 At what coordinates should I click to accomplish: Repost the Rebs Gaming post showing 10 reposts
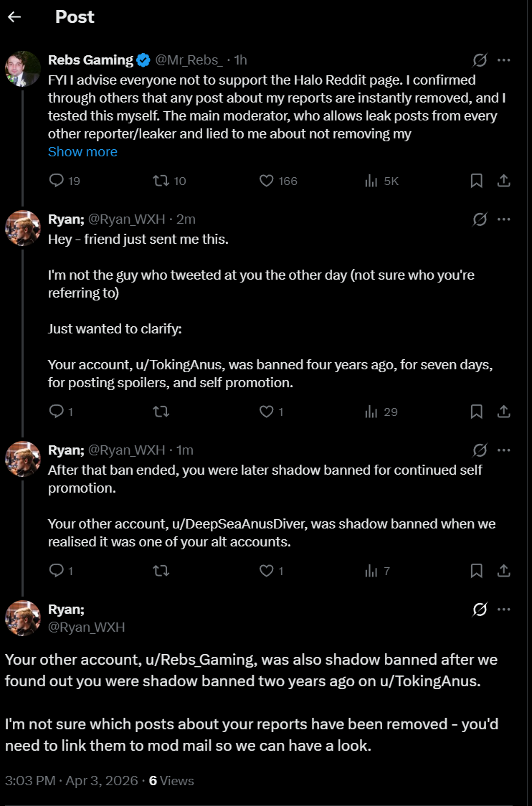tap(161, 181)
